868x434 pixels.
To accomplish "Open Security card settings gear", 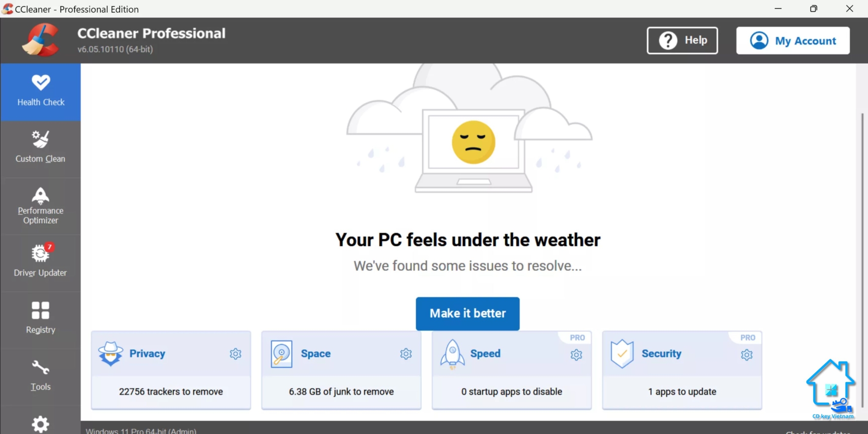I will pyautogui.click(x=747, y=355).
